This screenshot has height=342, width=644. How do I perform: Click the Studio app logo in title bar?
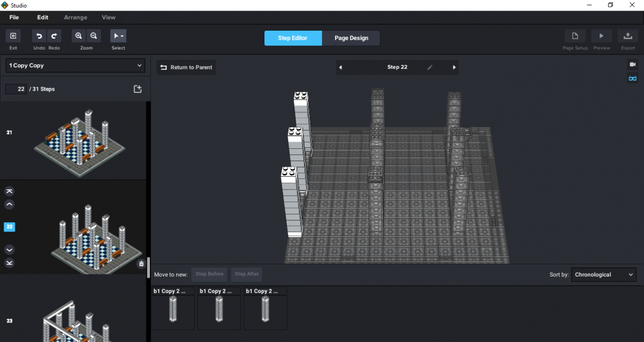pyautogui.click(x=5, y=5)
